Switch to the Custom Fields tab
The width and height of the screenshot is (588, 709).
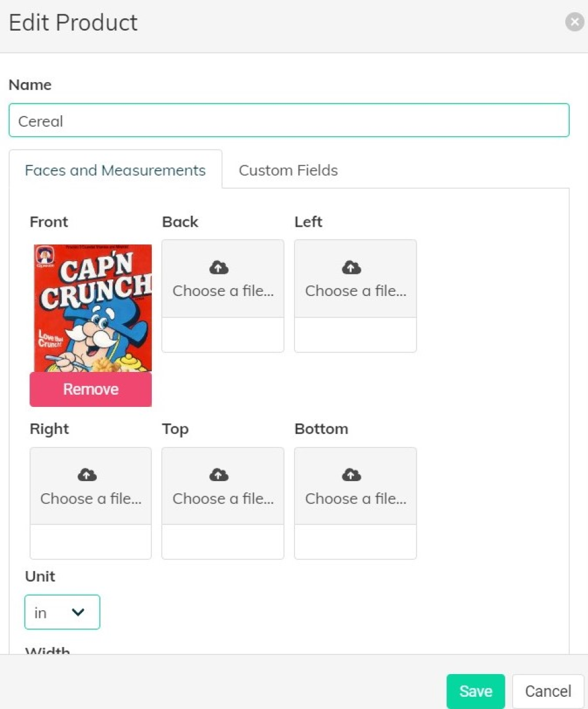click(x=288, y=170)
